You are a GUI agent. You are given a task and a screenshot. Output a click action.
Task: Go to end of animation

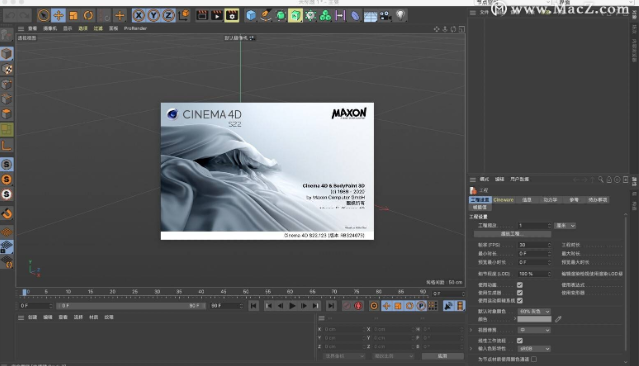click(331, 306)
